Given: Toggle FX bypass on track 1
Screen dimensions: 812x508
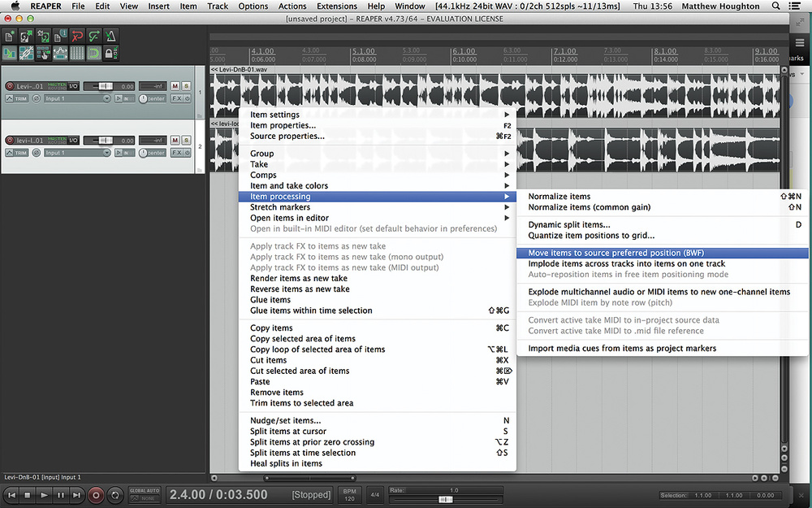Looking at the screenshot, I should 187,98.
